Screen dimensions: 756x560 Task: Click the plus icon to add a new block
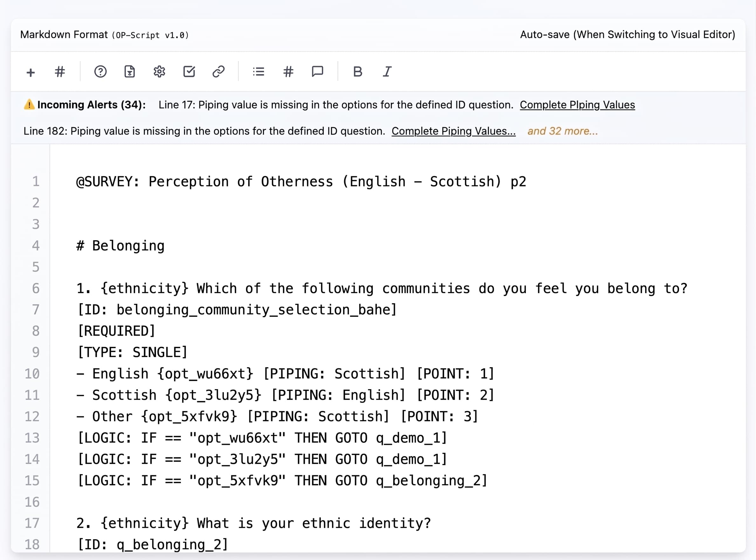pos(30,72)
